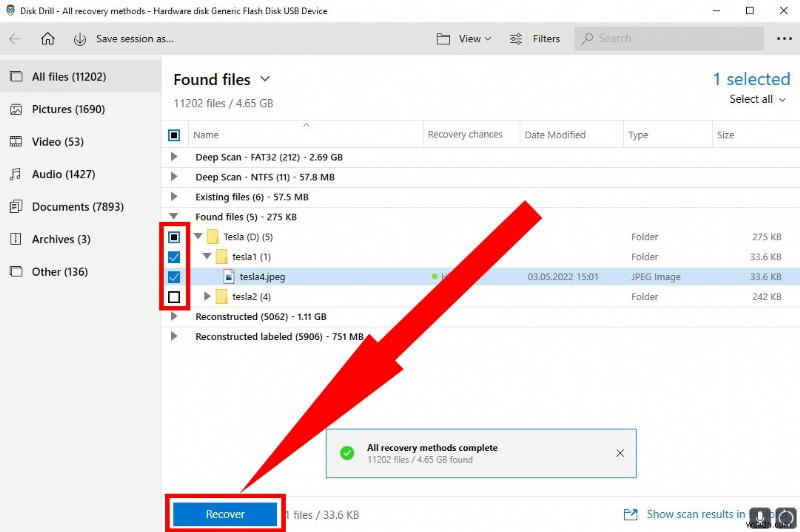Click the 03.05.2022 15:01 date cell
Viewport: 800px width, 532px height.
pyautogui.click(x=562, y=277)
